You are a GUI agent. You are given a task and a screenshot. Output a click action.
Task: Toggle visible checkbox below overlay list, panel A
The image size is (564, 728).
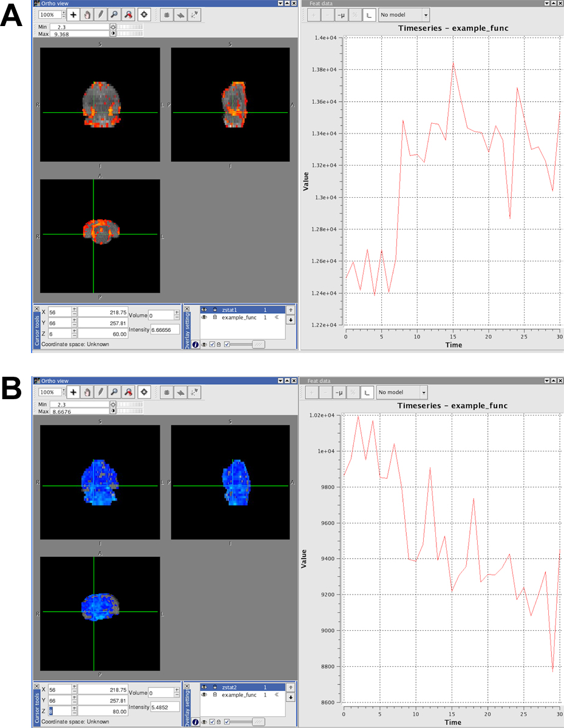coord(212,344)
